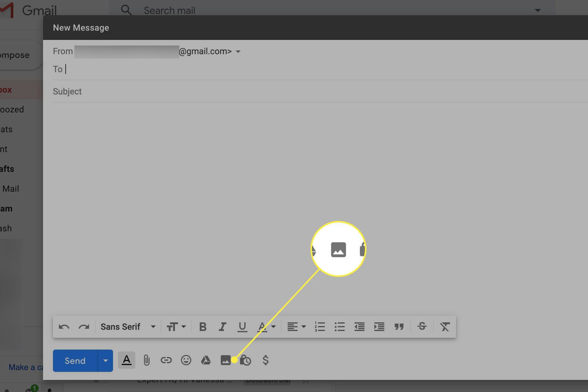The height and width of the screenshot is (392, 588).
Task: Toggle bold formatting
Action: 203,327
